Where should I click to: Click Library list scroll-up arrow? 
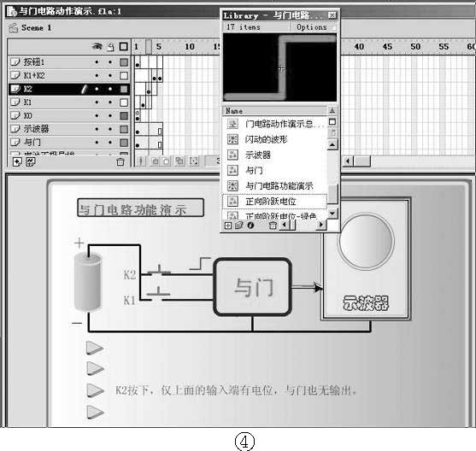click(x=332, y=145)
